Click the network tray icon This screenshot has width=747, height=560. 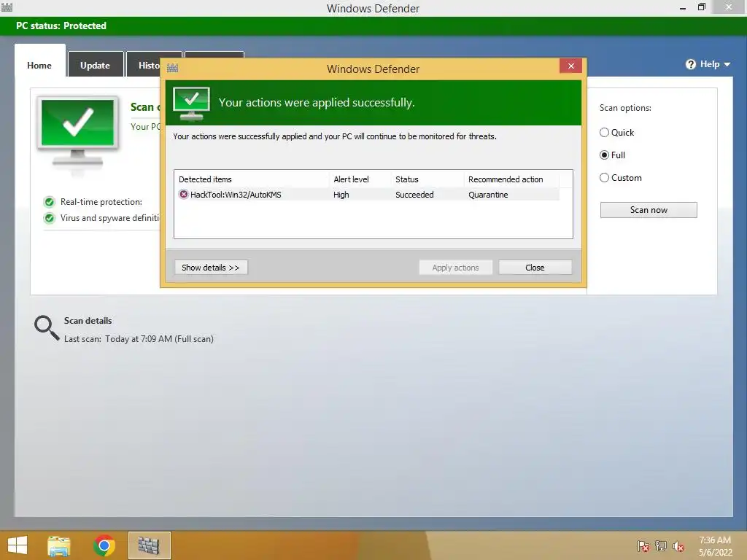click(661, 545)
